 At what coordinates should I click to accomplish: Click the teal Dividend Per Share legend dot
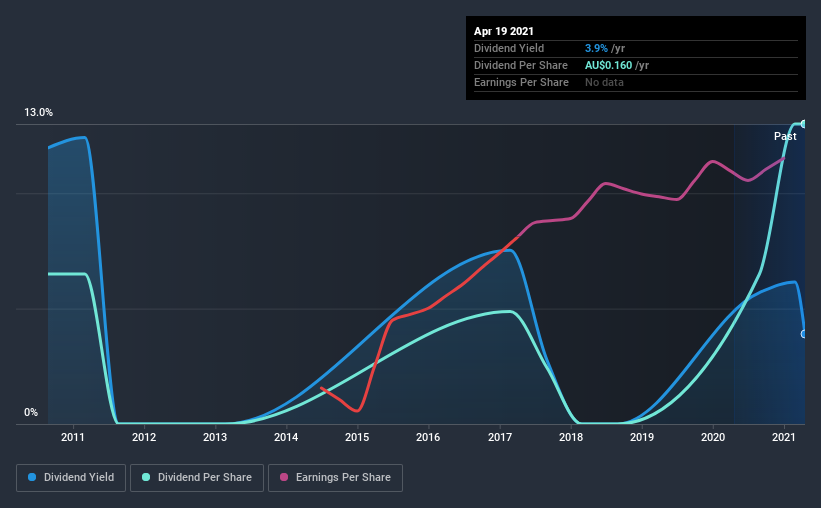click(x=146, y=477)
